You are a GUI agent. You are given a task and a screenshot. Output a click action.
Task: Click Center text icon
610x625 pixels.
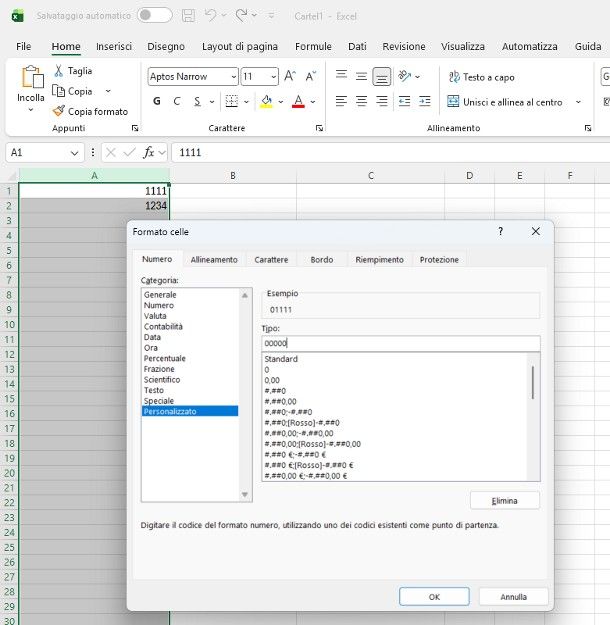361,101
